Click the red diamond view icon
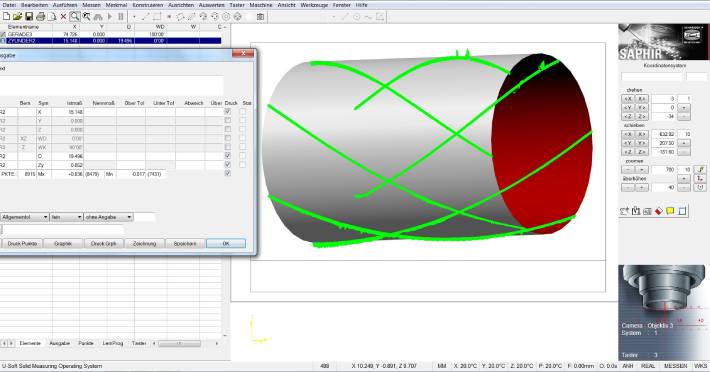The height and width of the screenshot is (372, 710). click(659, 211)
